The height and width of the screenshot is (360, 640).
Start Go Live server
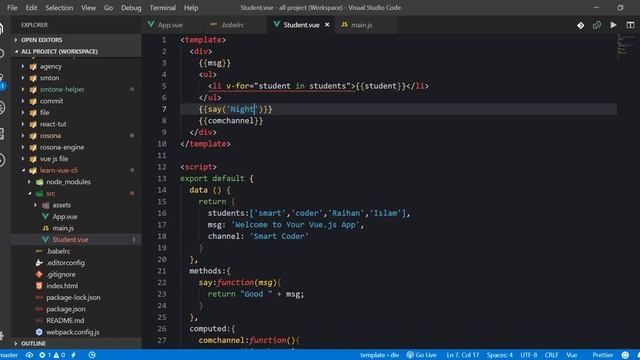click(x=422, y=355)
